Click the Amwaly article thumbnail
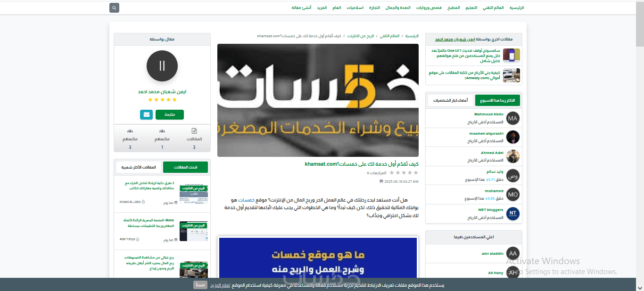This screenshot has height=291, width=644. coord(512,75)
